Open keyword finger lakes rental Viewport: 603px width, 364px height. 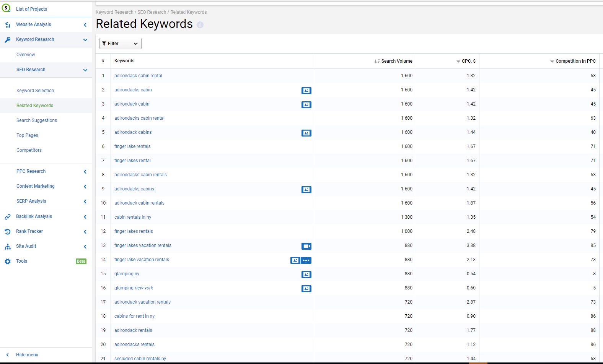click(132, 161)
